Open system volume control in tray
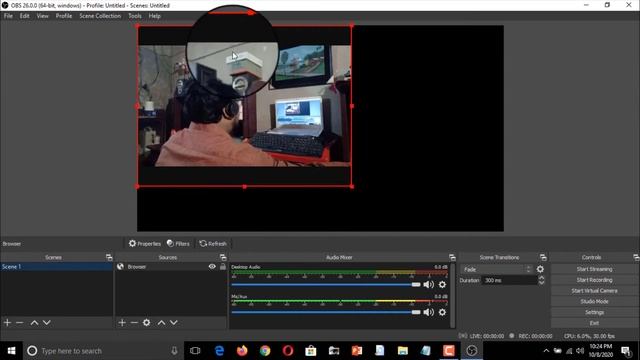Image resolution: width=640 pixels, height=360 pixels. coord(580,351)
